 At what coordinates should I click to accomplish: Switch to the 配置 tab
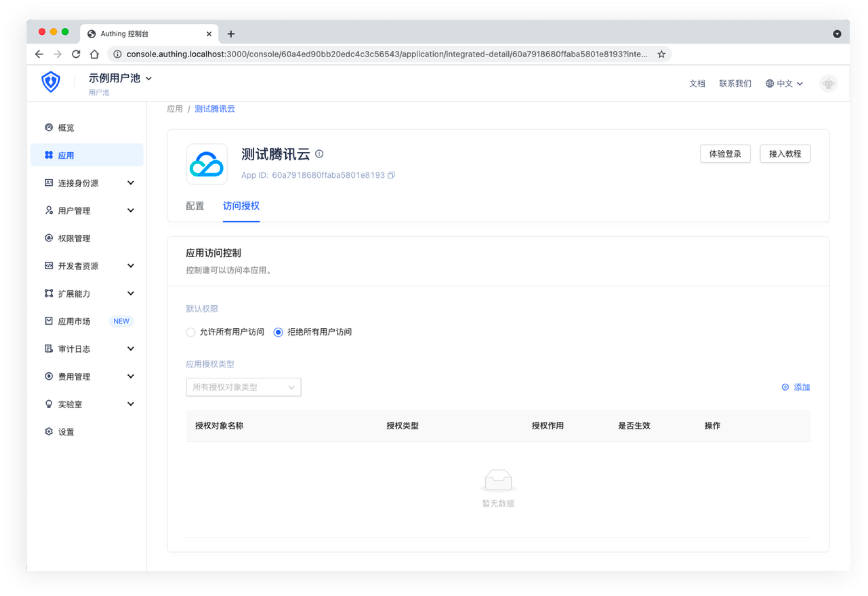click(x=195, y=206)
